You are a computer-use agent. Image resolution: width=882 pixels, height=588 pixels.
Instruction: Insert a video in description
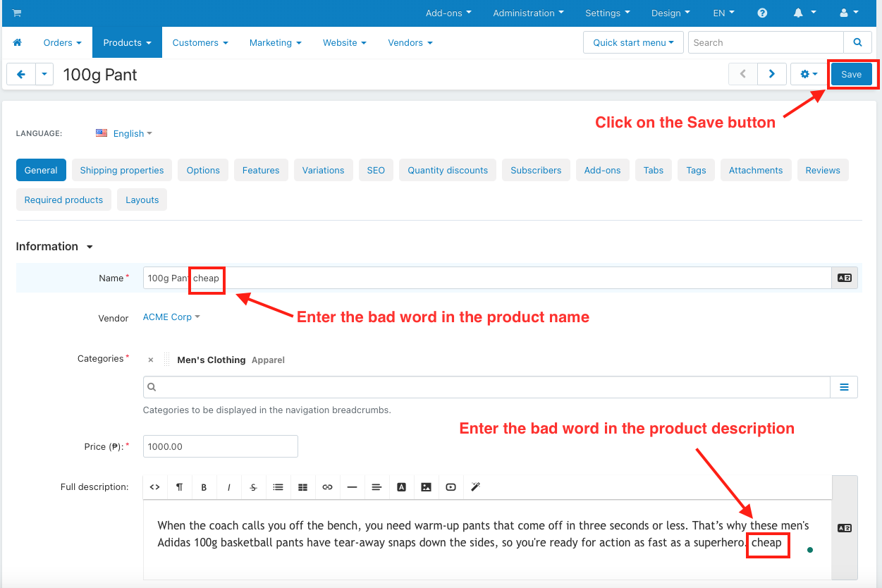click(x=451, y=487)
